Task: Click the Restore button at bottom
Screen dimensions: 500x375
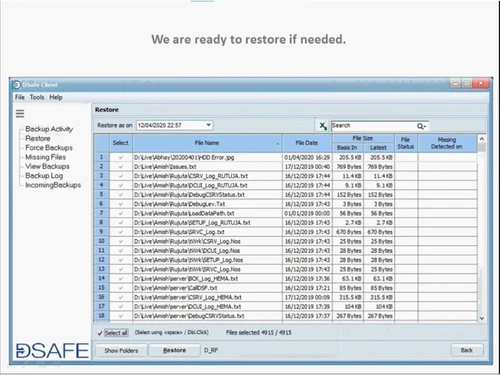Action: pos(174,350)
